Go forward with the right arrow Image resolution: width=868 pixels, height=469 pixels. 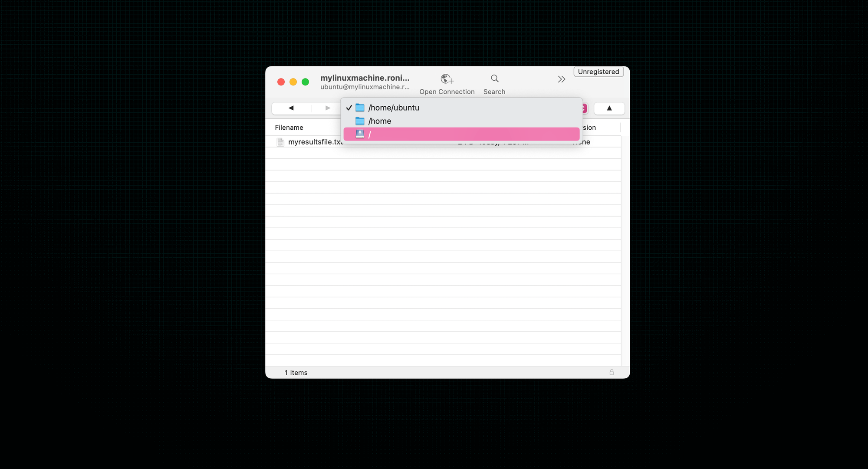tap(328, 108)
